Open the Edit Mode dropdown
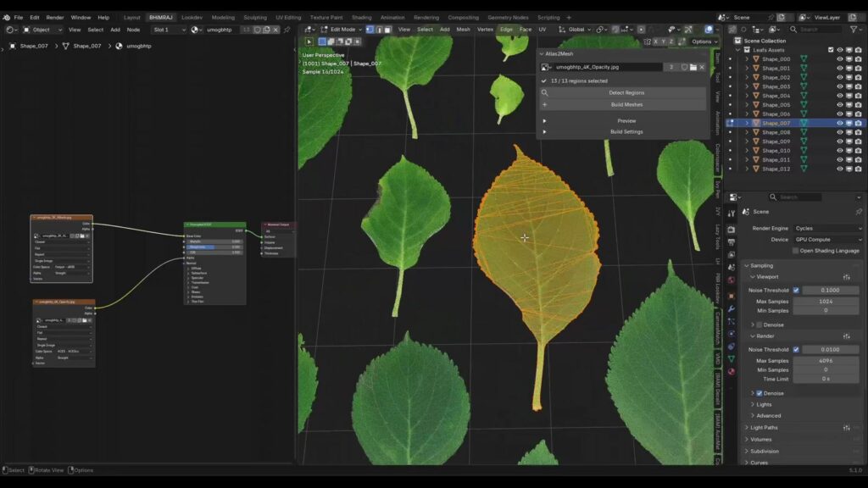 [341, 30]
